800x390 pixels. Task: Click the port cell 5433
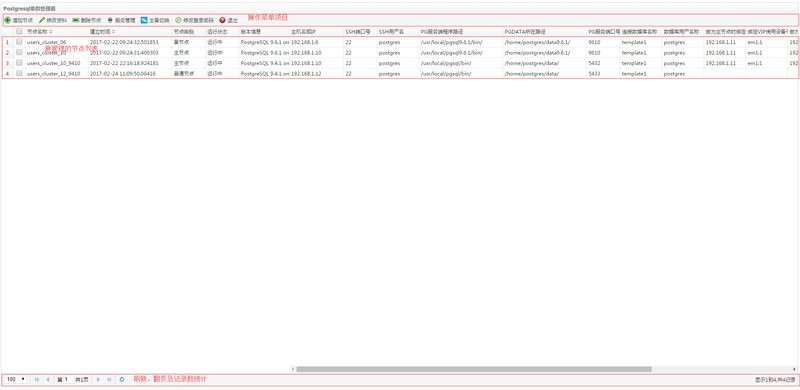tap(594, 74)
